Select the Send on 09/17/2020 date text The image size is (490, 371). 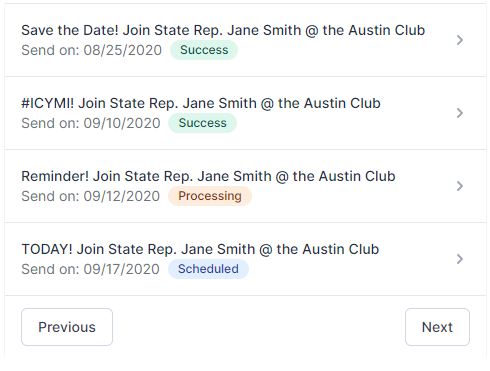tap(90, 269)
